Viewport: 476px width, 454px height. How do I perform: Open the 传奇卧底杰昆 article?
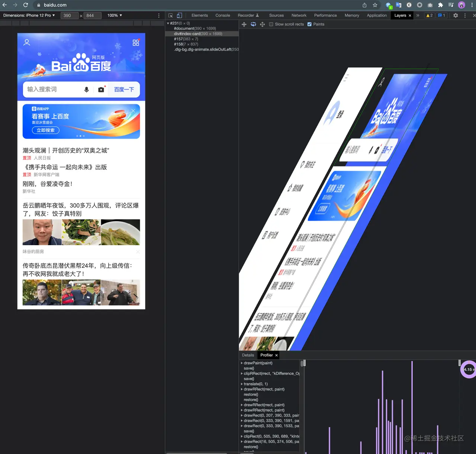(x=78, y=270)
